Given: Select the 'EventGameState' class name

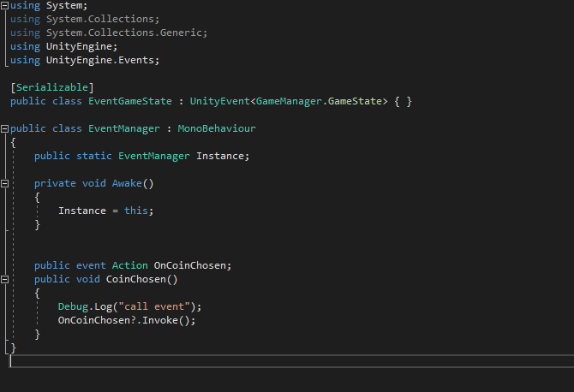Looking at the screenshot, I should [x=130, y=101].
